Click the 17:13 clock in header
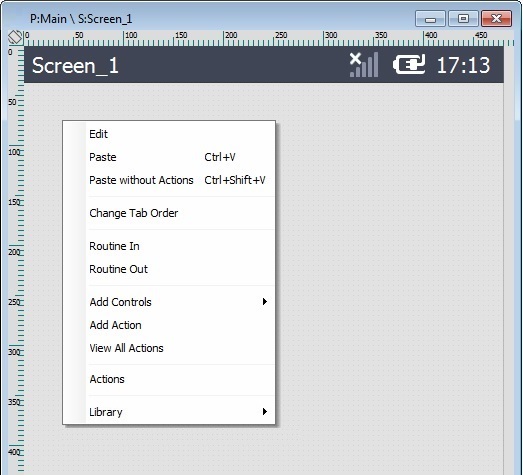523x475 pixels. 463,65
